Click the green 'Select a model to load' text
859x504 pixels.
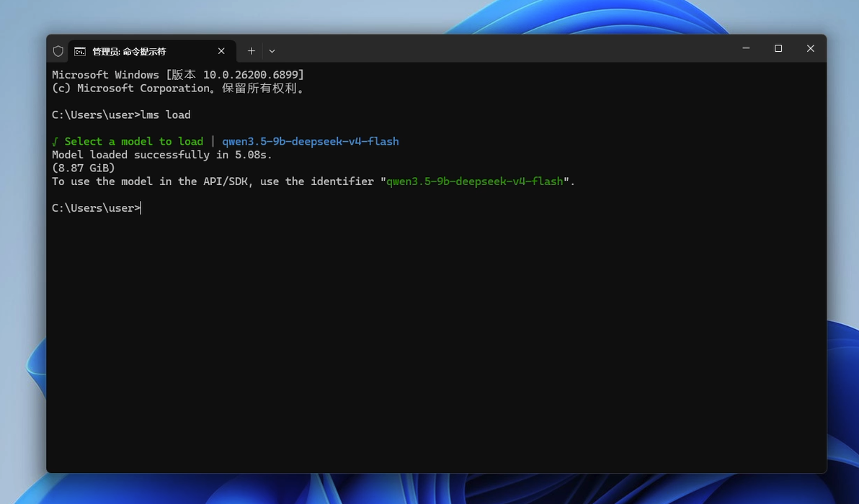133,142
